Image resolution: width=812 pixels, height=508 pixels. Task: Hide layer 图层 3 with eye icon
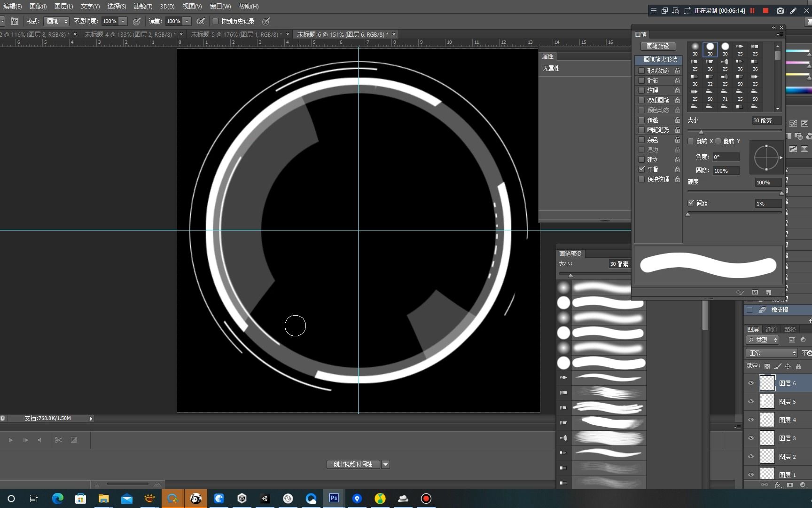[751, 438]
